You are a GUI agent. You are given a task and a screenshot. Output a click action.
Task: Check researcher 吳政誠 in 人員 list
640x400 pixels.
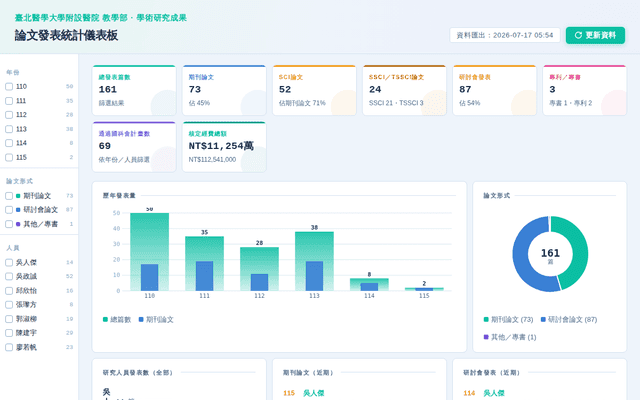(x=9, y=276)
